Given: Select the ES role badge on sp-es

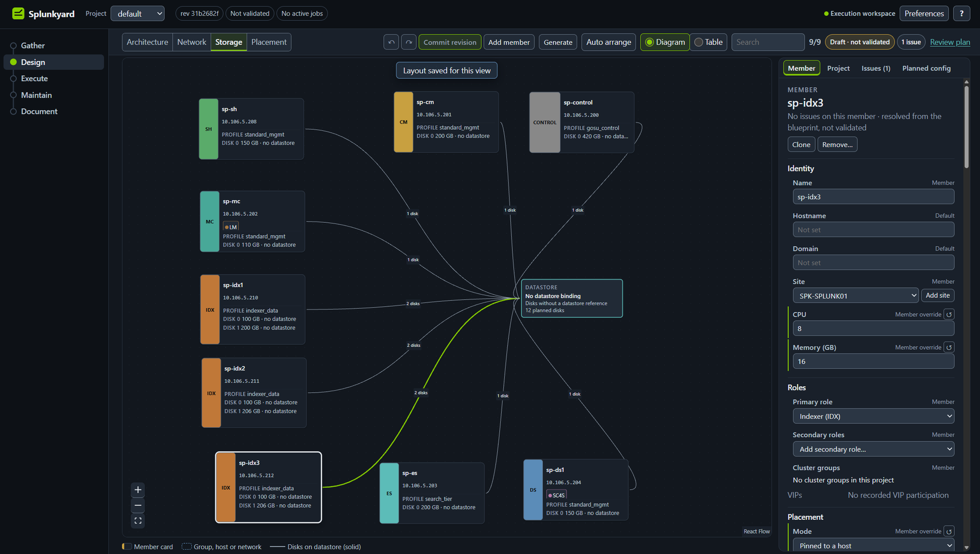Looking at the screenshot, I should [x=389, y=493].
